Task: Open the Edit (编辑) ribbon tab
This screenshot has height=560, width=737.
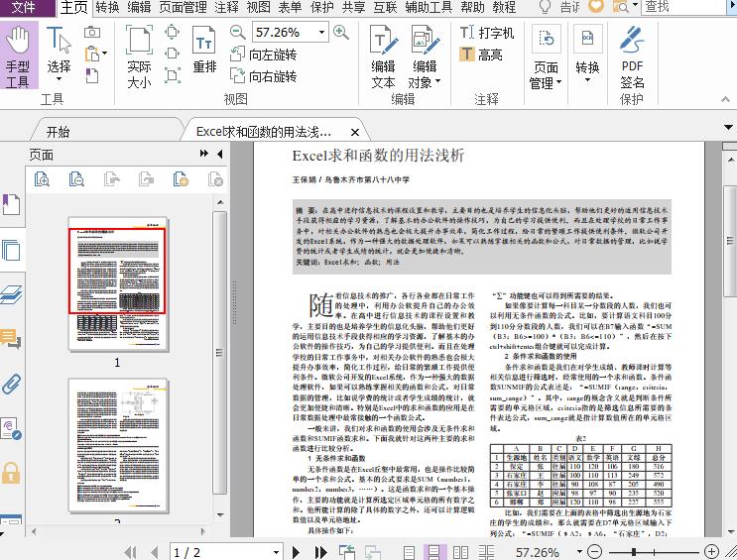Action: pyautogui.click(x=139, y=7)
